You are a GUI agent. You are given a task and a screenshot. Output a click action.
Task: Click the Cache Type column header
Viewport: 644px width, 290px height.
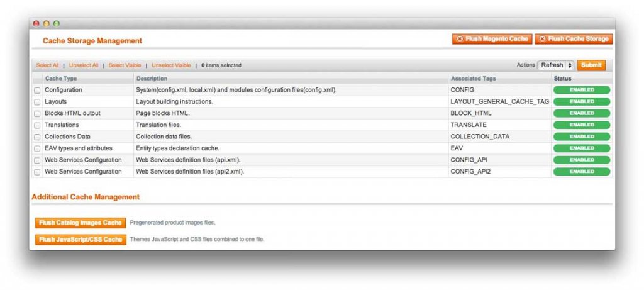tap(61, 79)
